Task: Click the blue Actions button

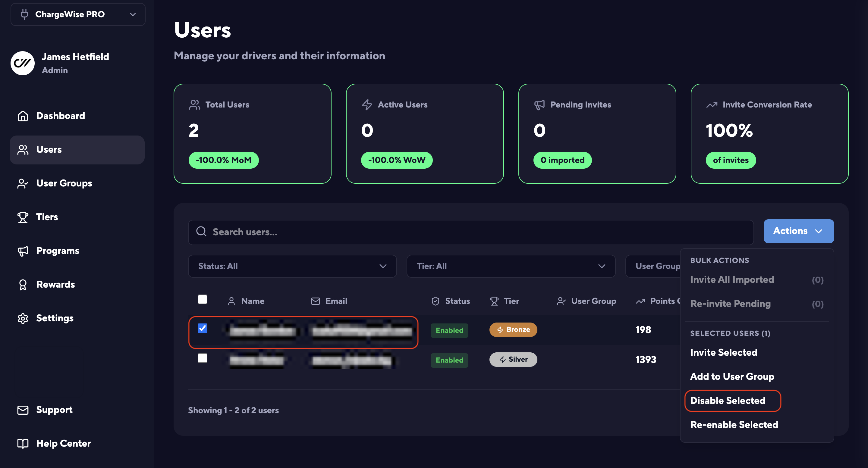Action: point(798,231)
